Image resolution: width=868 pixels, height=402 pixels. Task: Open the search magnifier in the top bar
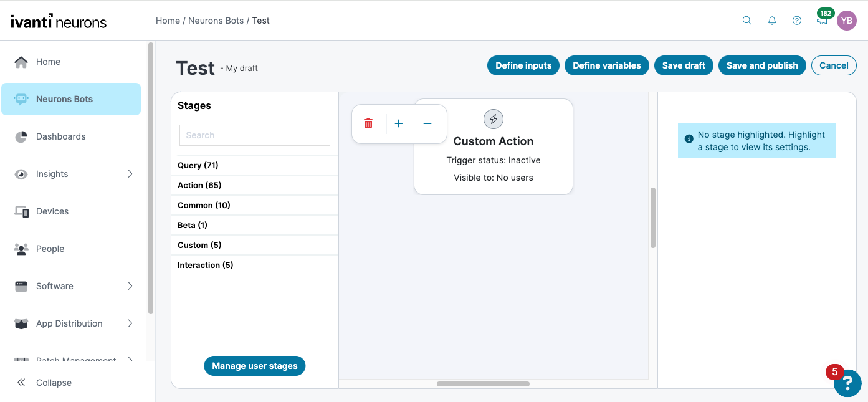coord(747,21)
